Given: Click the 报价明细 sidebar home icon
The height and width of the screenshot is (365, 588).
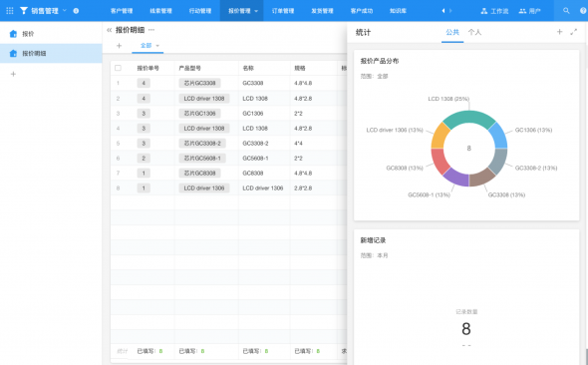Looking at the screenshot, I should click(x=13, y=53).
